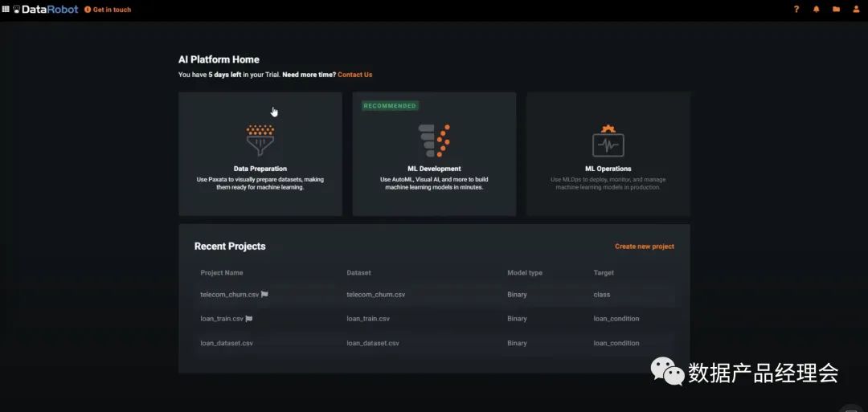Click the Recent Projects heading
Viewport: 868px width, 412px height.
230,247
